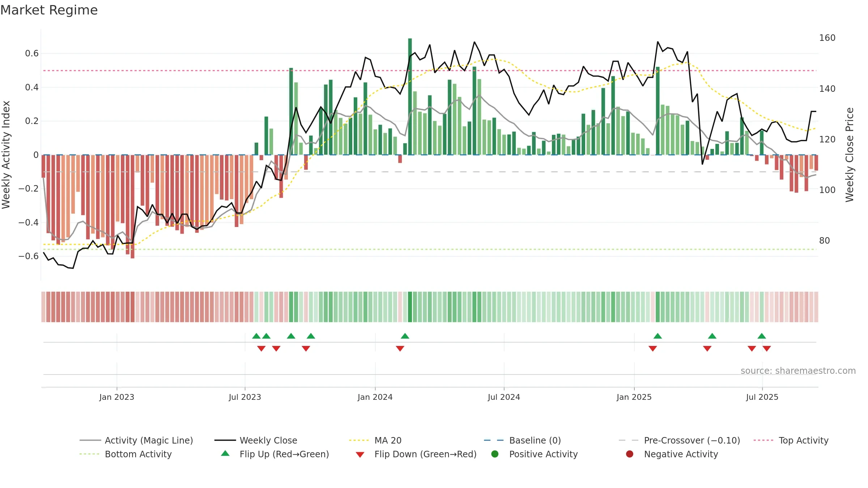The width and height of the screenshot is (868, 488).
Task: Select the Flip Down triangle just before Jul 2025
Action: [752, 348]
